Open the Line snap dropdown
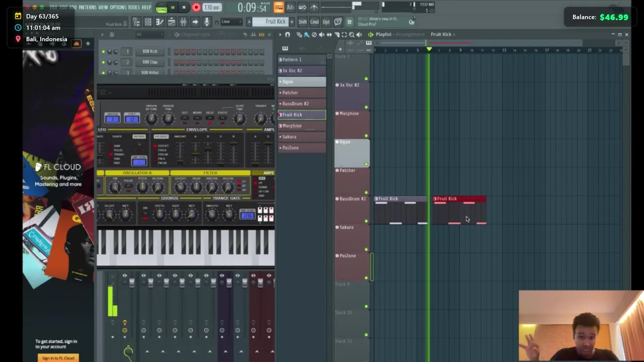644x362 pixels. click(x=231, y=22)
